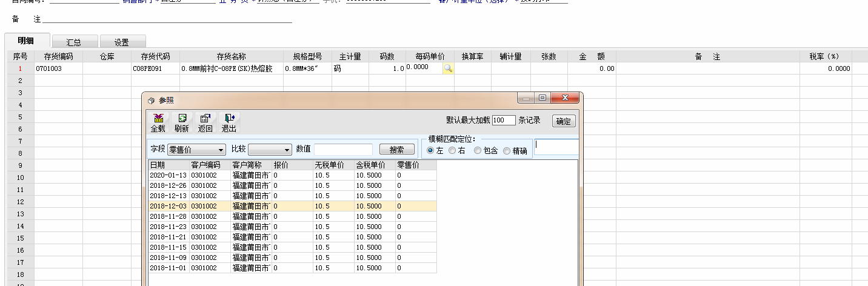This screenshot has height=286, width=868.
Task: Select row number 5 in the detail grid
Action: pyautogui.click(x=19, y=117)
